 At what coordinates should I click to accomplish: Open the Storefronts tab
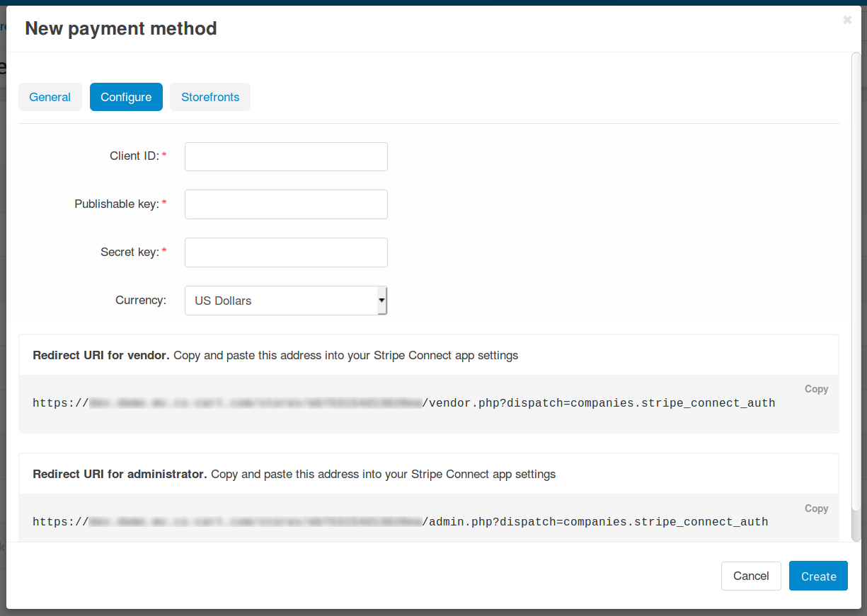pyautogui.click(x=210, y=97)
